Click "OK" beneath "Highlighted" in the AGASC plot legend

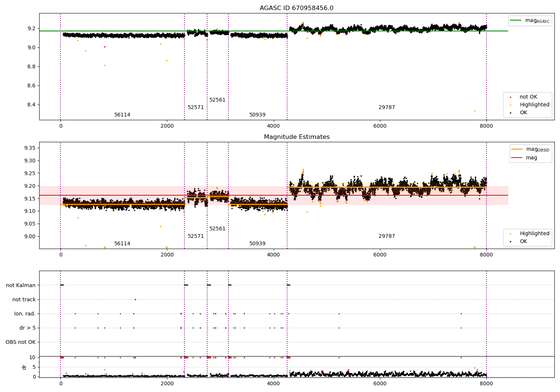(x=523, y=113)
